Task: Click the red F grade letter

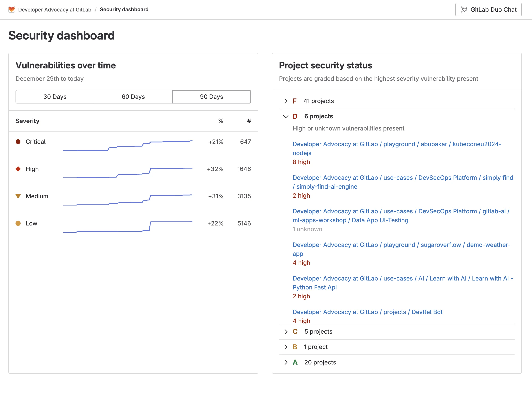Action: 294,101
